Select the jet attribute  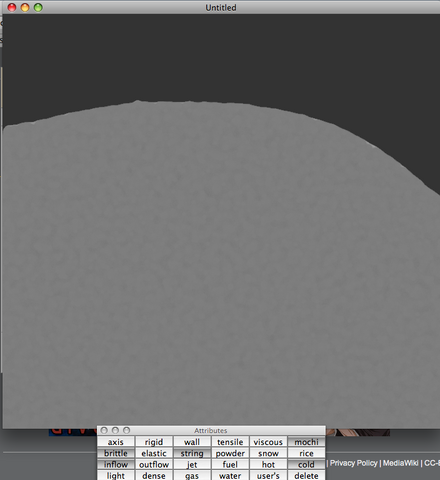192,464
